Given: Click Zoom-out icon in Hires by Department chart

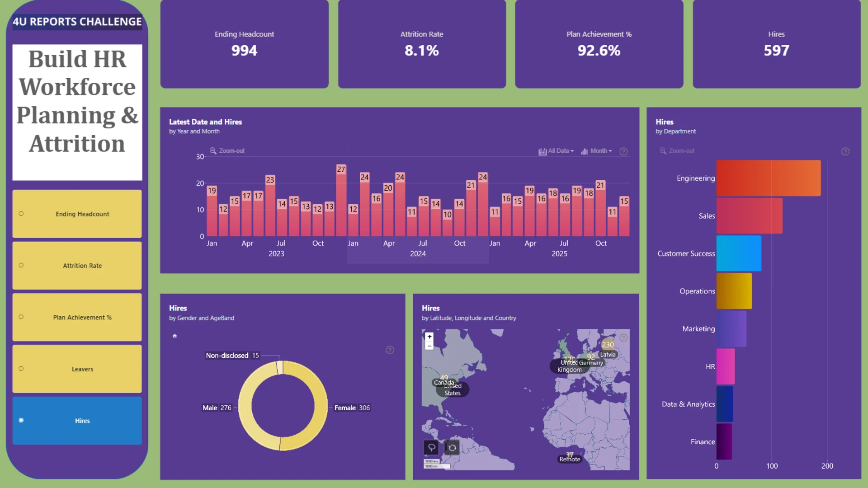Looking at the screenshot, I should [x=663, y=151].
